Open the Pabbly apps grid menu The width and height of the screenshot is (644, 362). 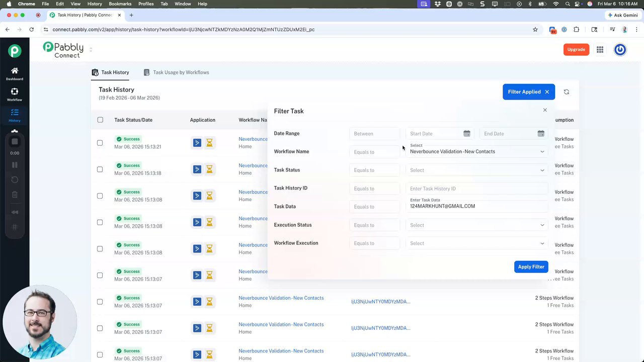(600, 49)
